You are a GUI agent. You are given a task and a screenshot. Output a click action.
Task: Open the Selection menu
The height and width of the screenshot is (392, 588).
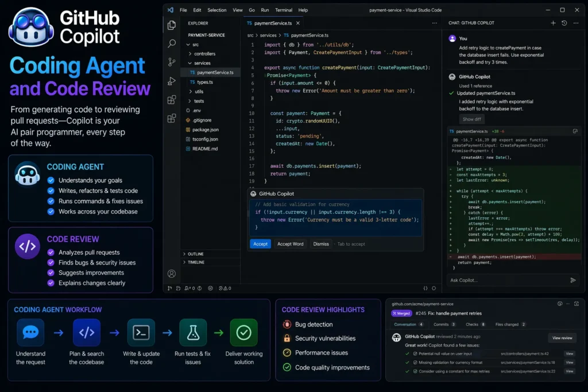coord(216,10)
